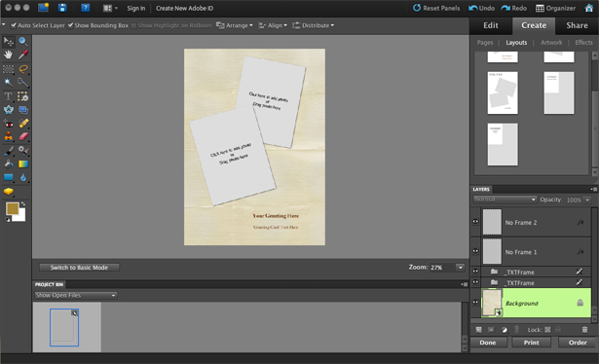Create adjustment layer half-circle icon

(x=505, y=330)
